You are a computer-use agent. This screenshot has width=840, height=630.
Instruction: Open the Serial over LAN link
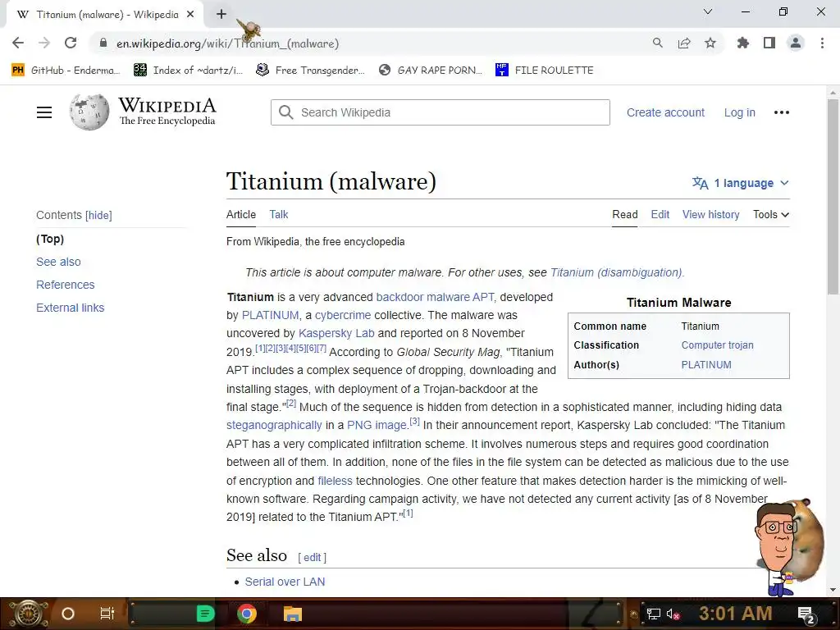pyautogui.click(x=285, y=582)
